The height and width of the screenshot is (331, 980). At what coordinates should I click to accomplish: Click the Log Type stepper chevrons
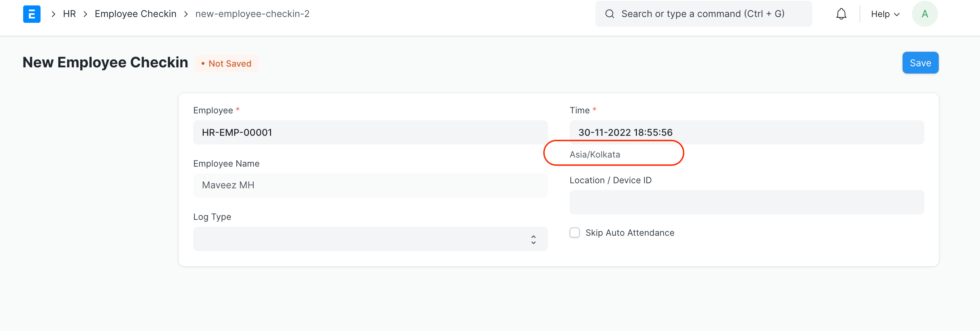click(534, 239)
